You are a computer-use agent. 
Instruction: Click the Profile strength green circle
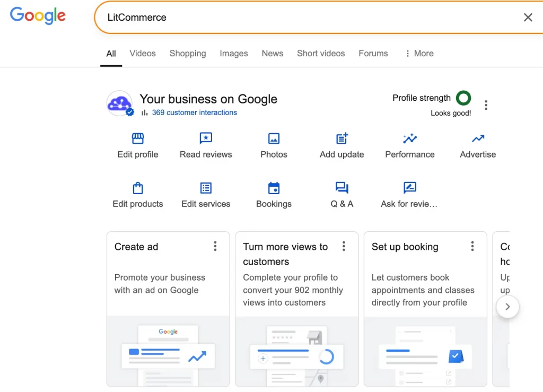click(x=463, y=98)
